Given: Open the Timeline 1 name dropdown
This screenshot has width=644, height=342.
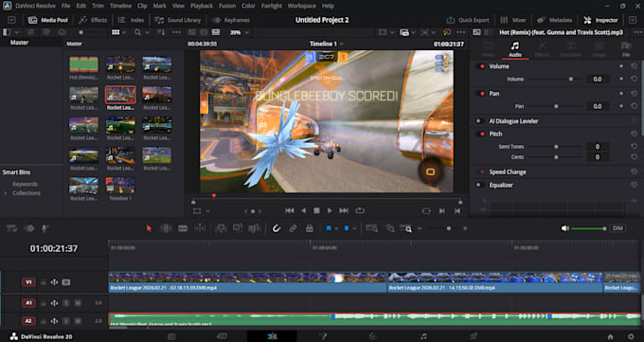Looking at the screenshot, I should click(x=341, y=44).
